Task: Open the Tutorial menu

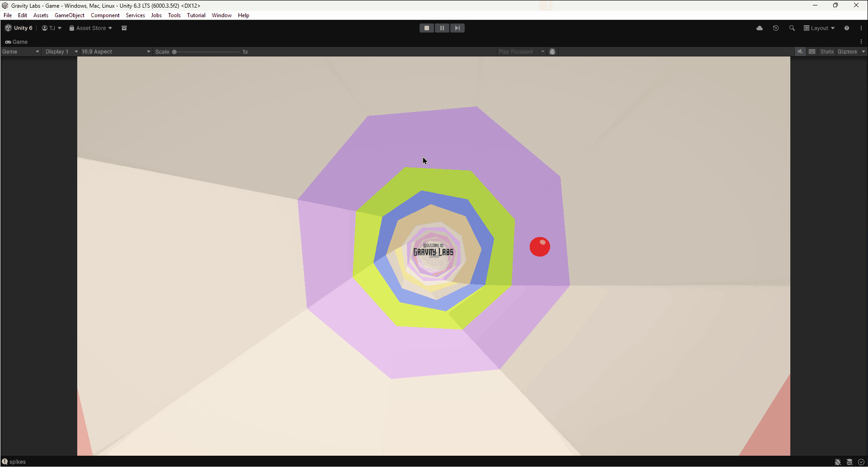Action: click(x=196, y=15)
